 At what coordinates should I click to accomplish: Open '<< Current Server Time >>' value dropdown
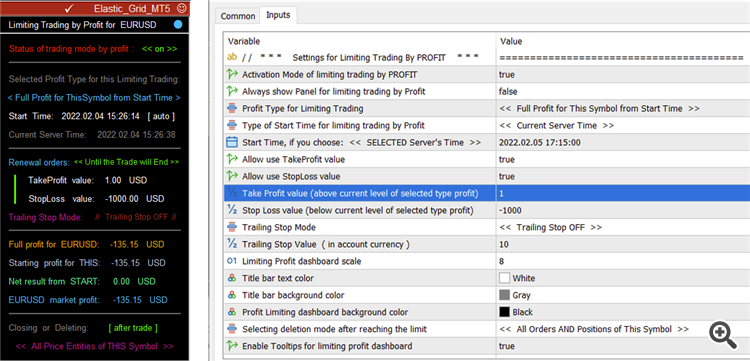pyautogui.click(x=557, y=125)
